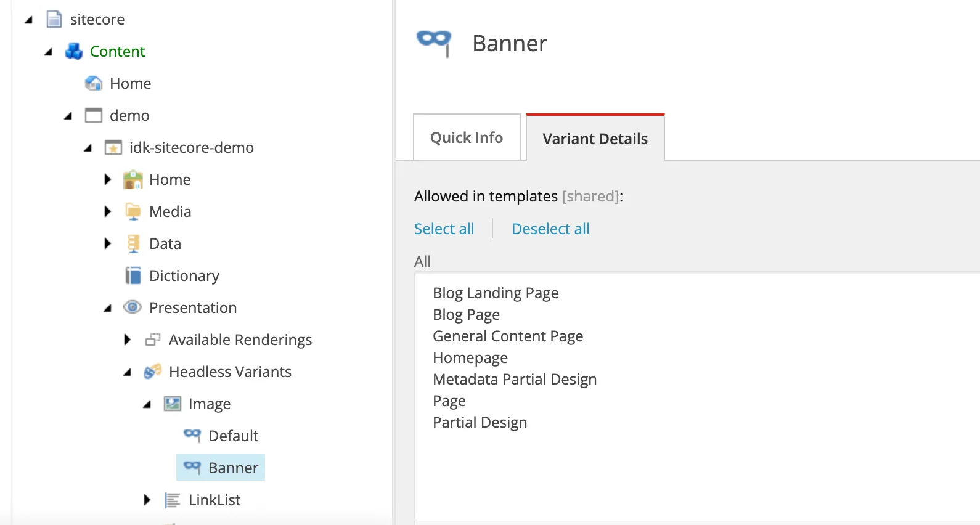Select the idk-sitecore-demo label
This screenshot has width=980, height=525.
pyautogui.click(x=192, y=147)
